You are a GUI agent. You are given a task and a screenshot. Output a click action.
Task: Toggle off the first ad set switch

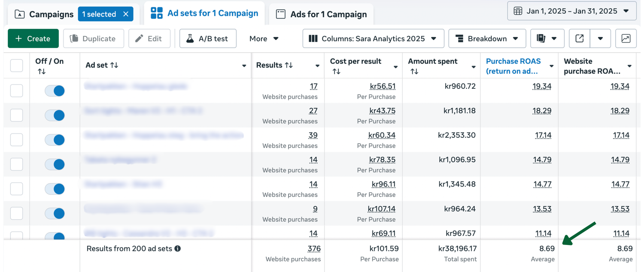coord(55,91)
